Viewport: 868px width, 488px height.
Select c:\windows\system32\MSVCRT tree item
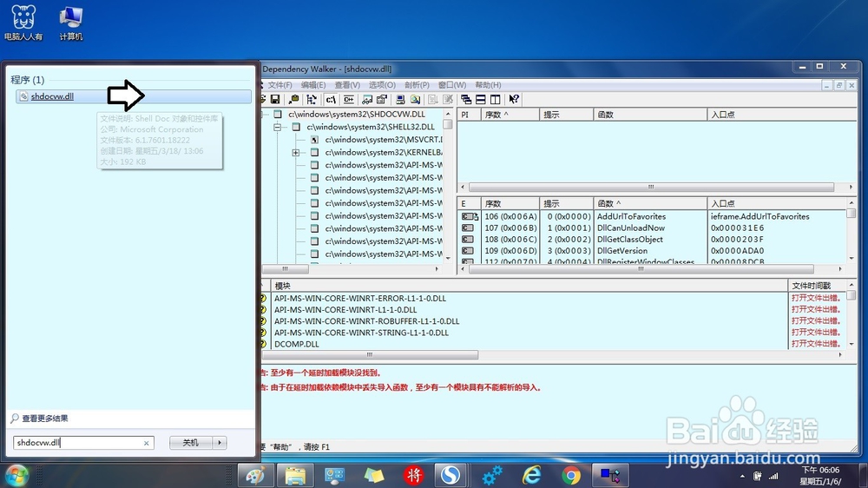384,140
